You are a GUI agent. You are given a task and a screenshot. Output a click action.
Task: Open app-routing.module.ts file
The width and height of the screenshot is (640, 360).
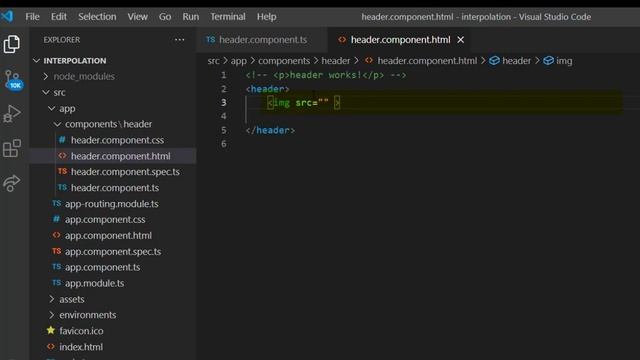click(111, 204)
